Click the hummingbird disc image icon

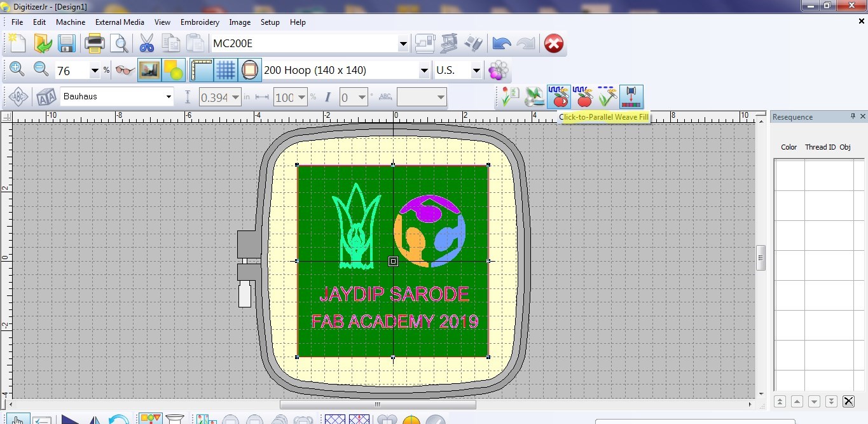tap(534, 97)
